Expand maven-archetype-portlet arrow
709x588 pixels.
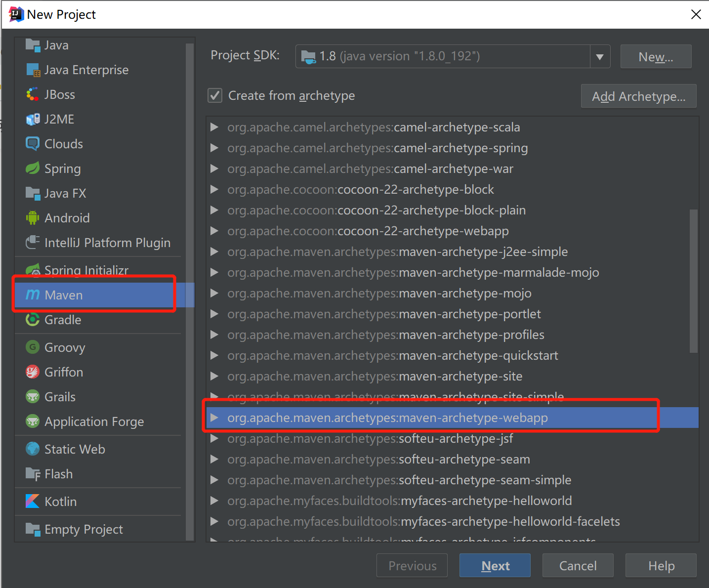pyautogui.click(x=214, y=314)
